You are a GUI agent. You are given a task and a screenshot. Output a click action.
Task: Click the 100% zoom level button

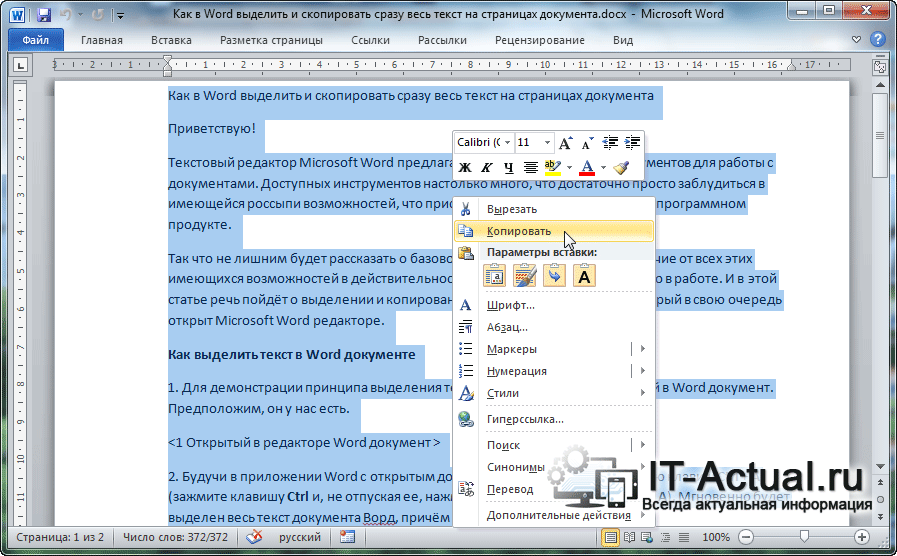pos(716,537)
